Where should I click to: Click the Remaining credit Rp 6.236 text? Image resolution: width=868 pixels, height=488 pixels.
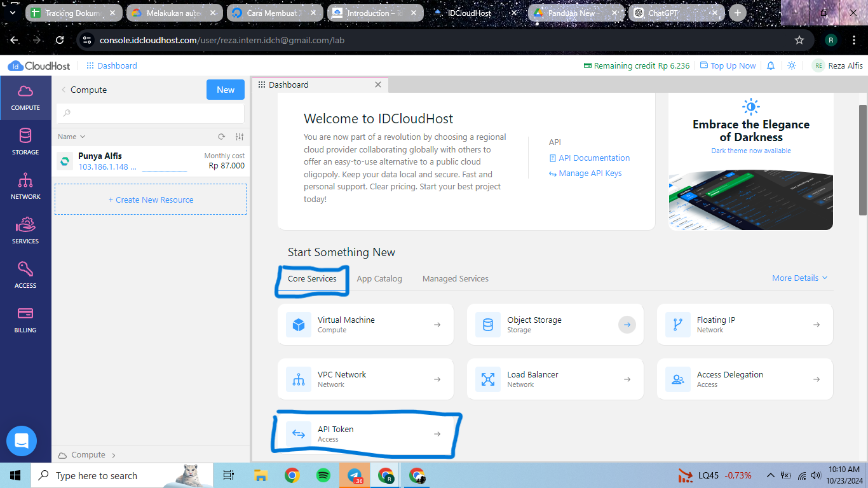pos(637,65)
